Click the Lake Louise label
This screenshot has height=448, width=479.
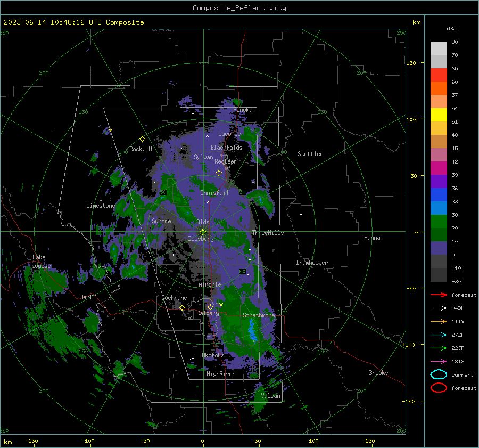coord(41,262)
